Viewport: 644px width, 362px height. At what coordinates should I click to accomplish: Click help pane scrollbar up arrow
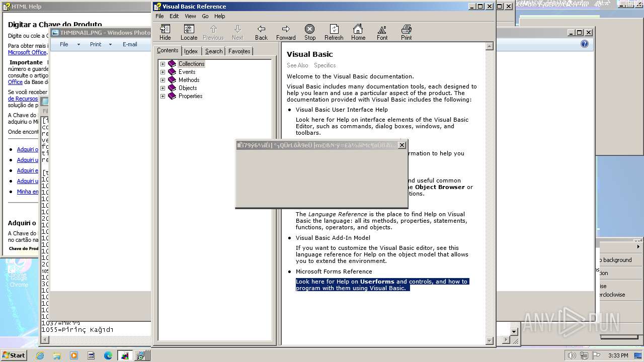[490, 46]
